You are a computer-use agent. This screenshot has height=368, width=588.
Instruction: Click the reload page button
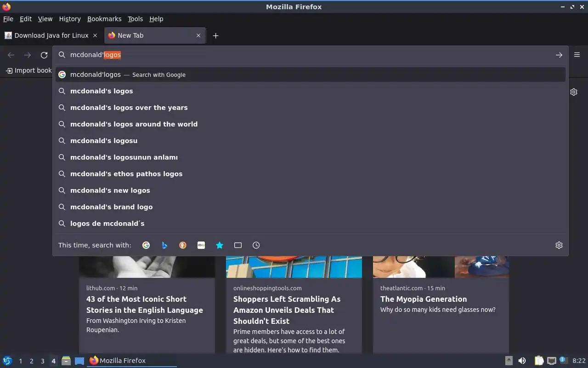[44, 55]
